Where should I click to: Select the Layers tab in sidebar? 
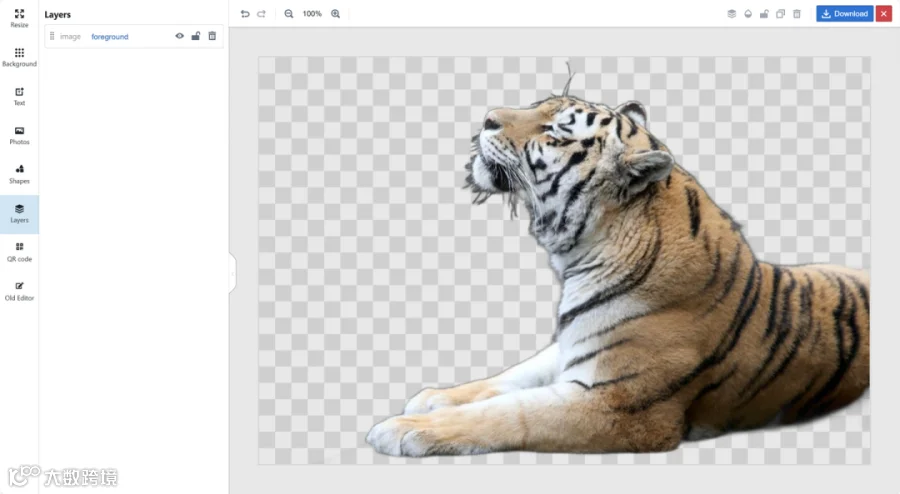(19, 214)
